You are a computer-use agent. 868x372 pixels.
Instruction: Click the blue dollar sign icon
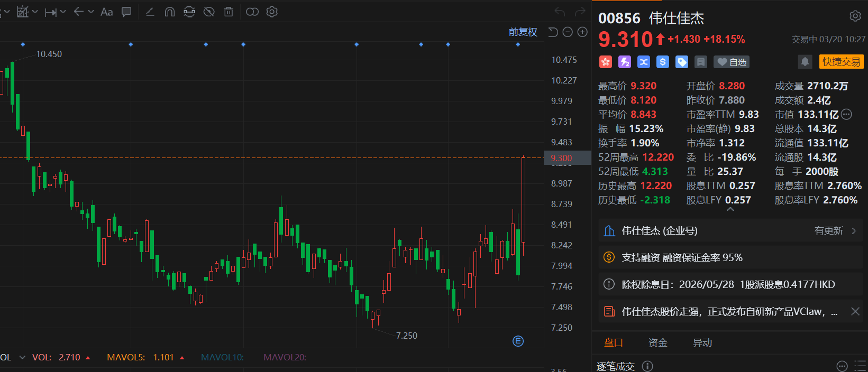click(x=662, y=62)
